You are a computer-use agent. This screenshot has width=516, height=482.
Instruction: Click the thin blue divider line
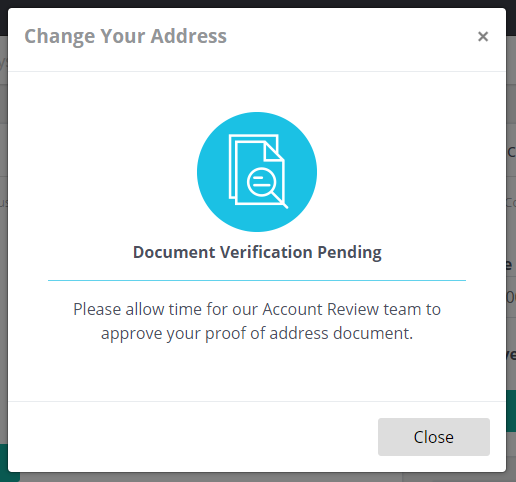point(257,280)
